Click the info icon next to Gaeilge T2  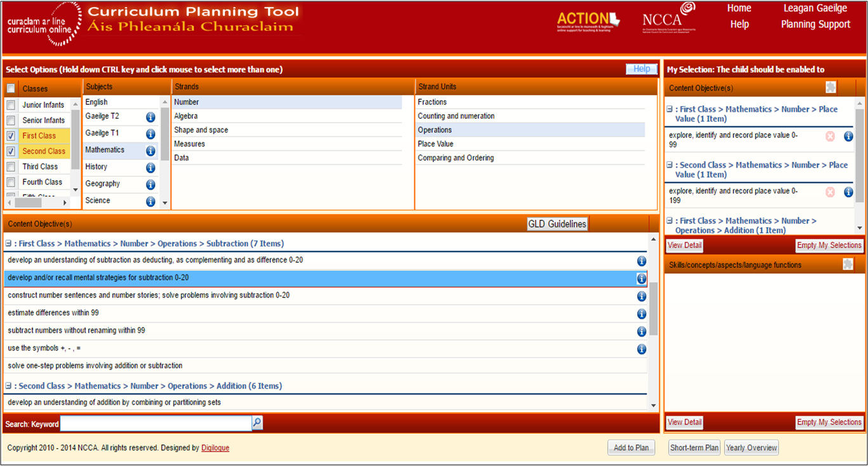150,117
